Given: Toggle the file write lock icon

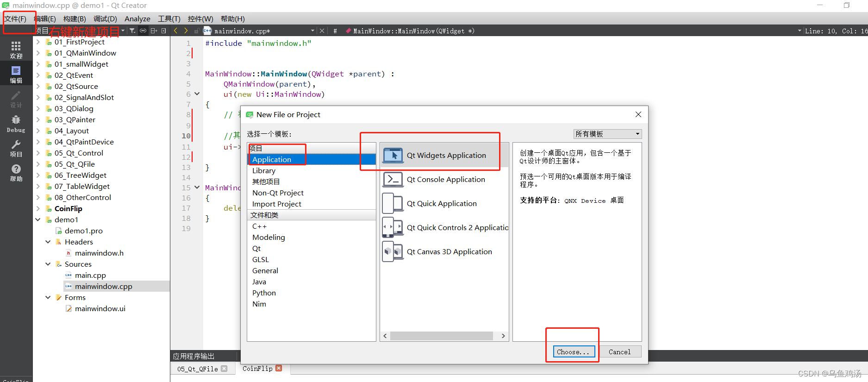Looking at the screenshot, I should point(197,31).
